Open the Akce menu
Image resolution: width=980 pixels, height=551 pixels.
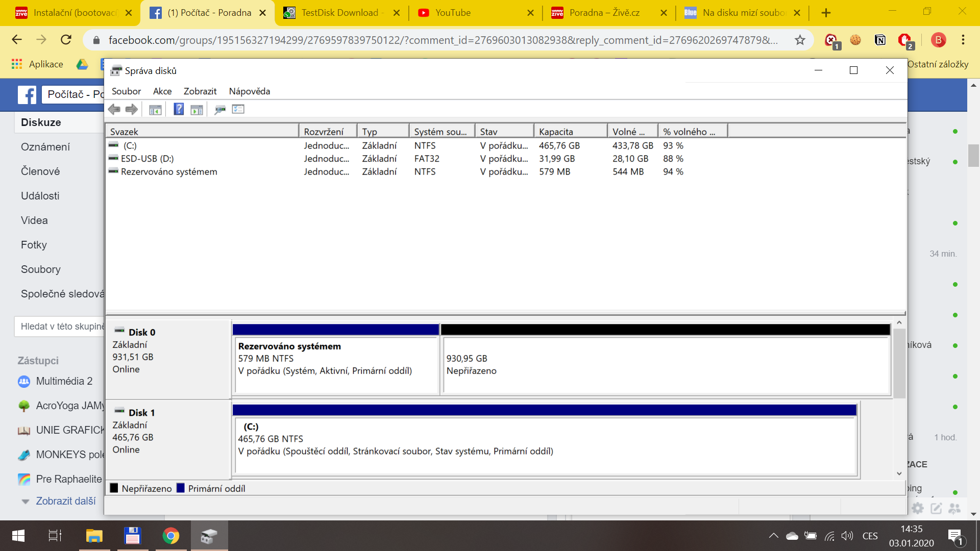point(162,91)
